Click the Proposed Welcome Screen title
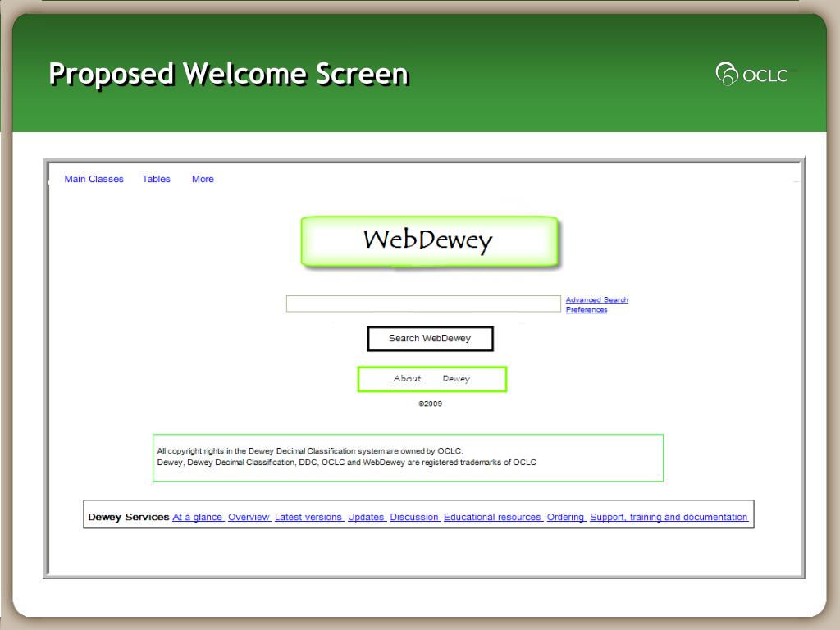Image resolution: width=840 pixels, height=630 pixels. pyautogui.click(x=230, y=74)
